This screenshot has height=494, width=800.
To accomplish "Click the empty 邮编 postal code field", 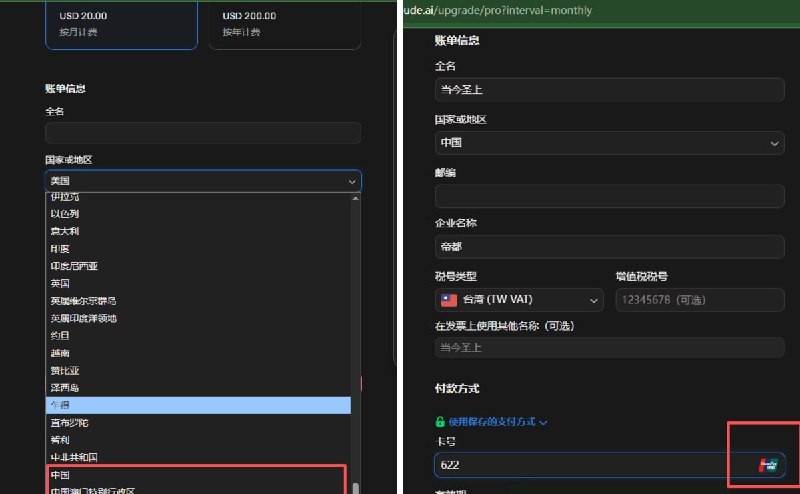I will pos(609,196).
